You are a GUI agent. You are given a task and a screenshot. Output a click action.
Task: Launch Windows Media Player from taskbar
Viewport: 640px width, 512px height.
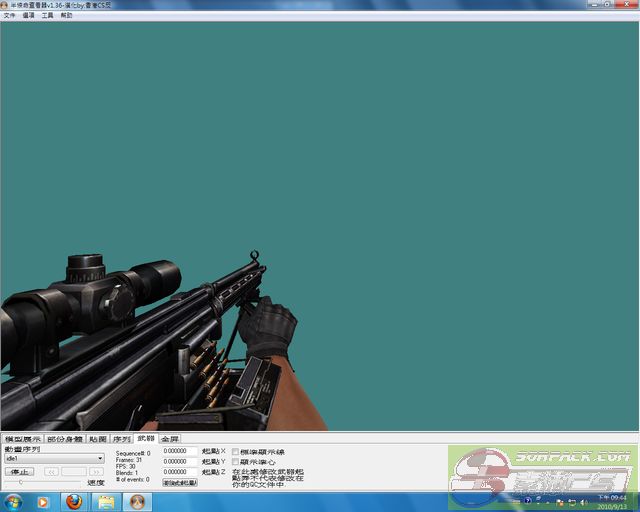(x=43, y=502)
